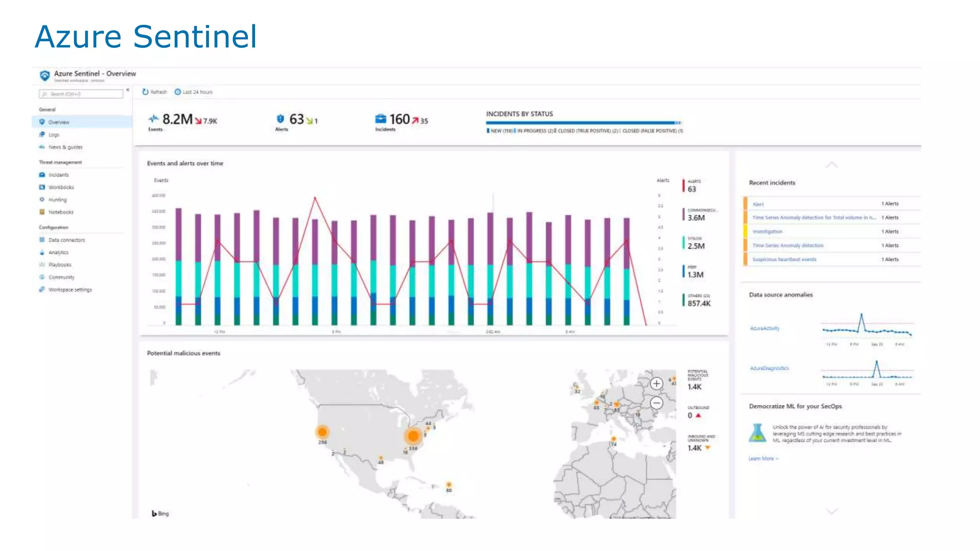
Task: Open the Workbooks sidebar item
Action: 61,187
